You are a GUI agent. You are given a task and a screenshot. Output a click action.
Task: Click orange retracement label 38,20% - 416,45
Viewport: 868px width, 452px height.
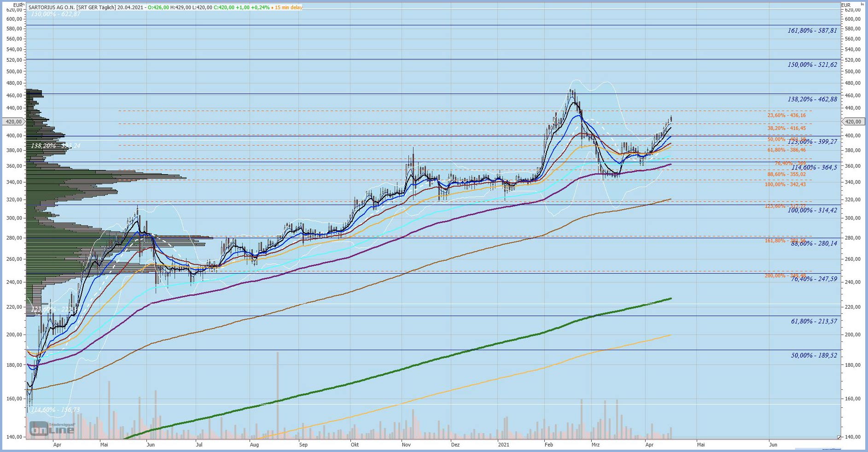786,128
